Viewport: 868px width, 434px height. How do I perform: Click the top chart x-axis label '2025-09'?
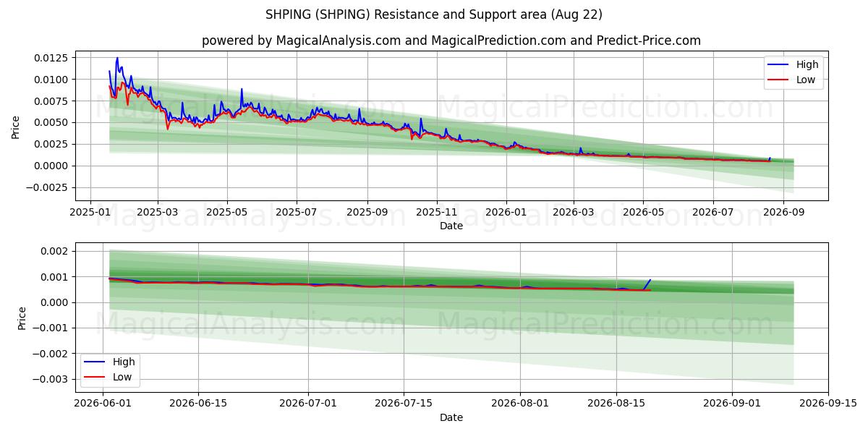367,213
